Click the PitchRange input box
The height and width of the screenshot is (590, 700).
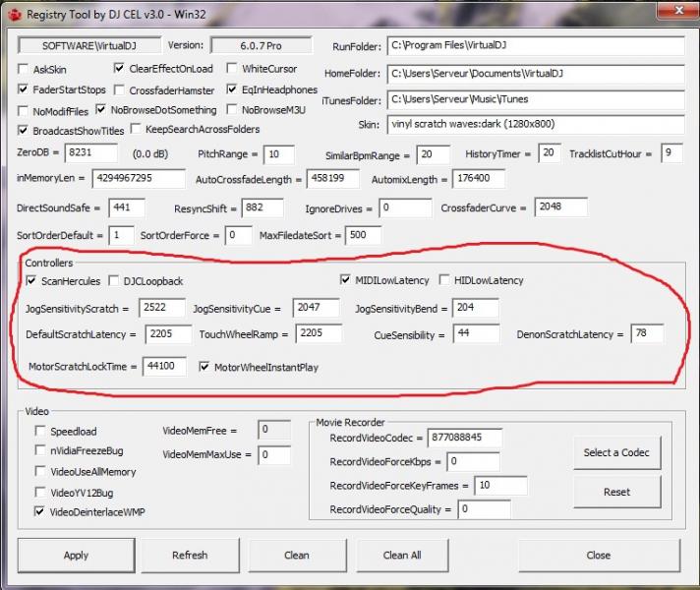click(279, 154)
